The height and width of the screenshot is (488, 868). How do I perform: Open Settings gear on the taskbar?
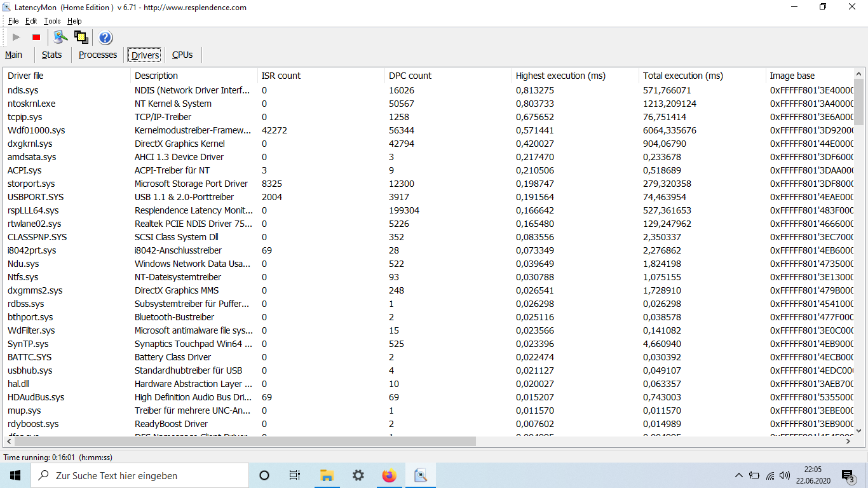coord(358,475)
